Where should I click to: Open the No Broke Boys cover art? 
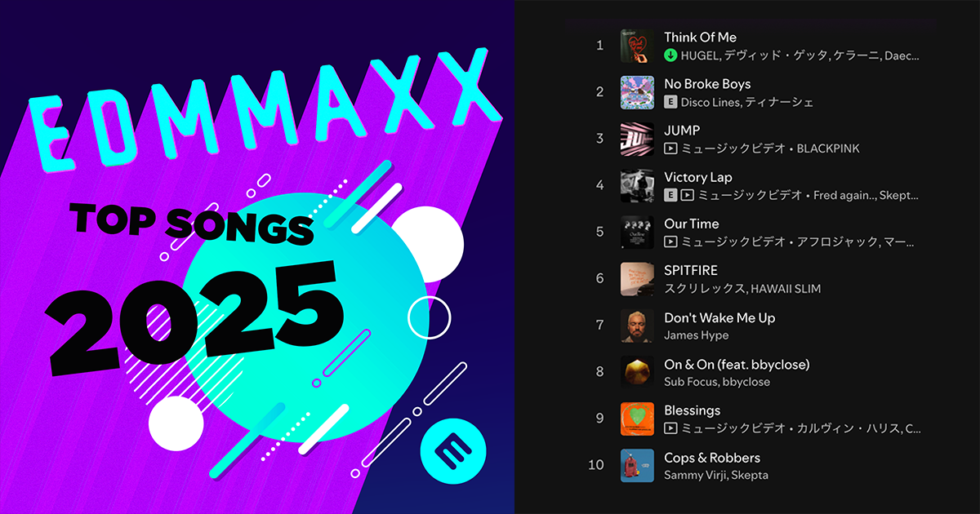637,92
